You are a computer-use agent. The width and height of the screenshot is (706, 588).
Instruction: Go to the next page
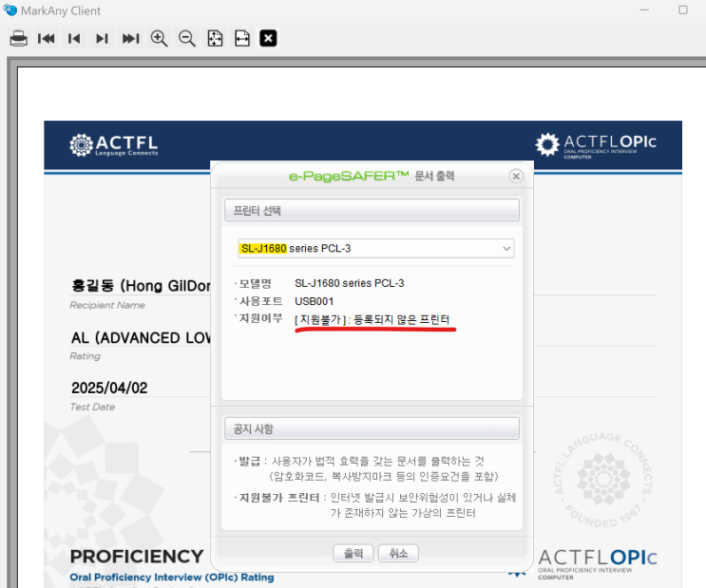tap(103, 38)
